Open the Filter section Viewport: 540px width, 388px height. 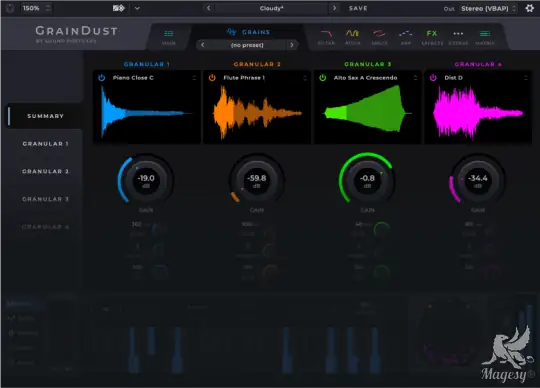point(326,37)
